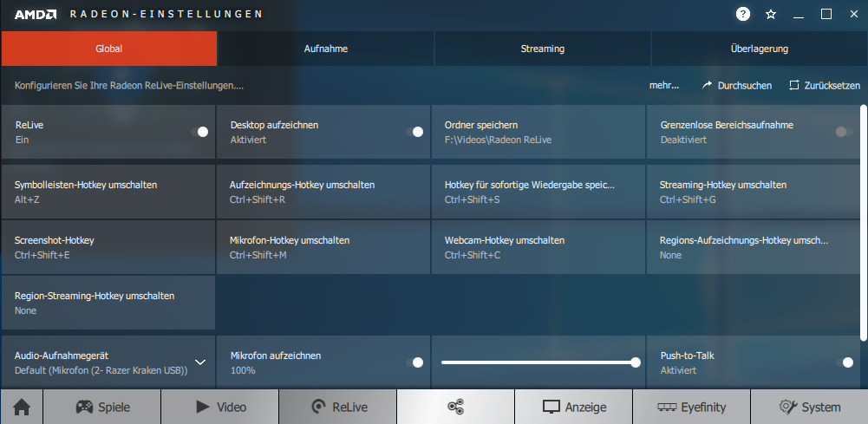Click the 100% microphone value
This screenshot has width=868, height=424.
(x=243, y=370)
